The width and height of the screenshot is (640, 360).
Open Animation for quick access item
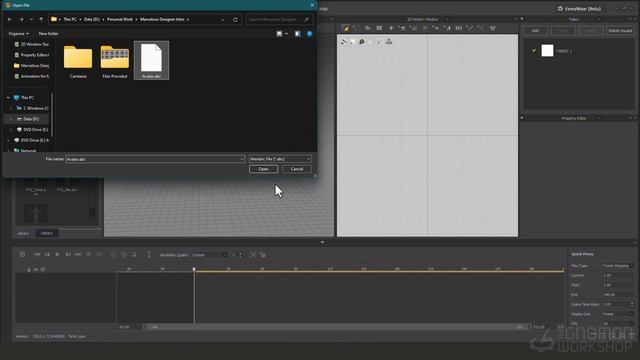31,76
